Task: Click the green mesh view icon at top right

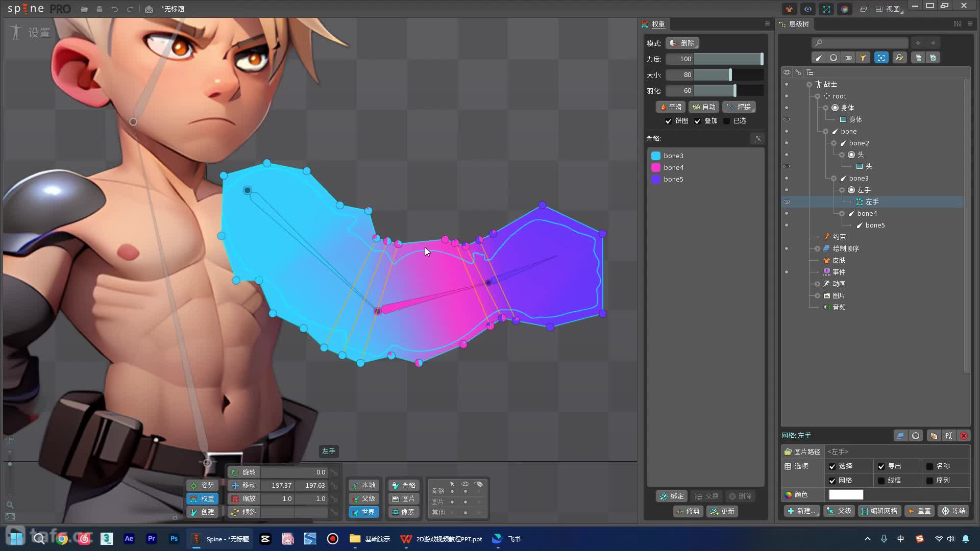Action: [826, 9]
